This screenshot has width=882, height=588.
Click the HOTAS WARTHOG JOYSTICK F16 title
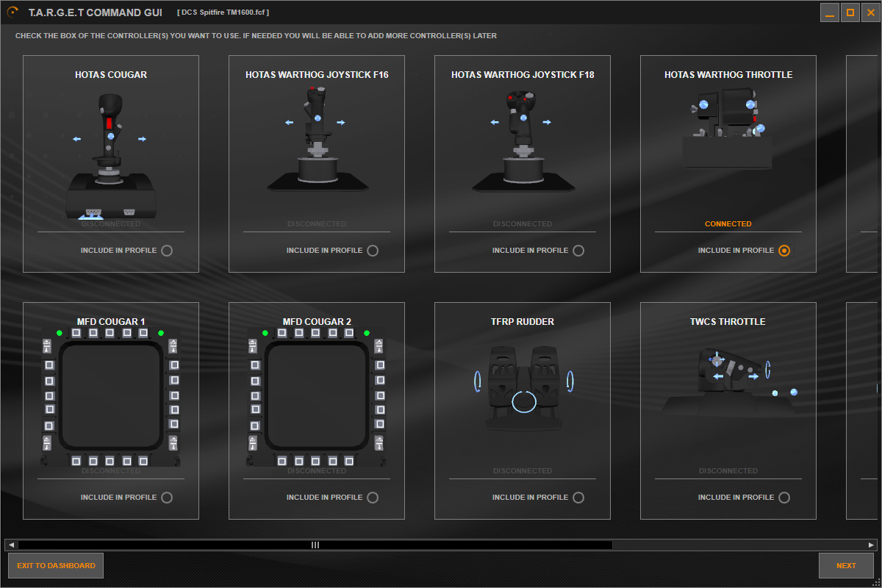tap(317, 75)
